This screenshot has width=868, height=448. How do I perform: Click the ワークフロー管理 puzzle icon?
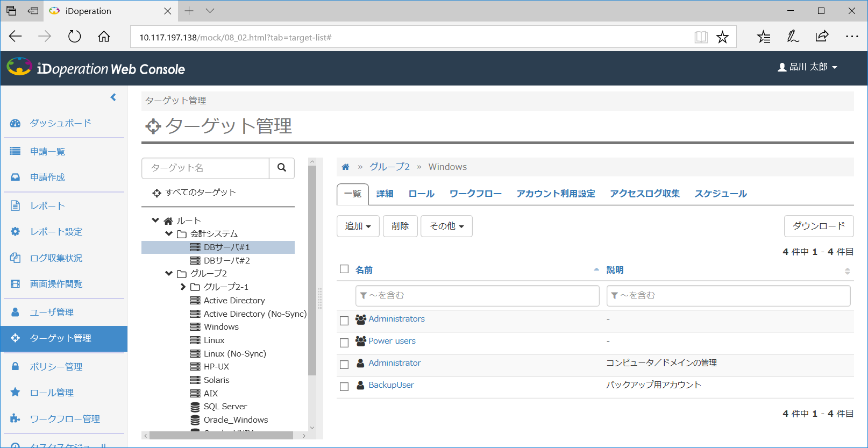point(16,418)
